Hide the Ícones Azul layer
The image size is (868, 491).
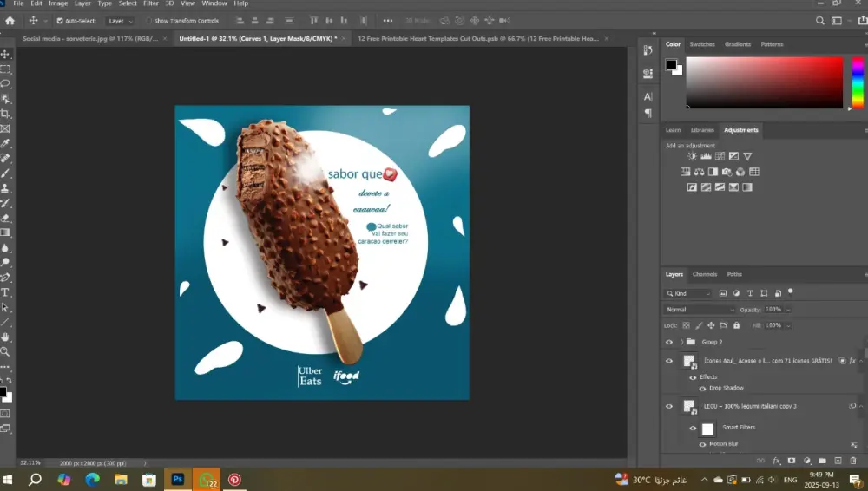(668, 361)
